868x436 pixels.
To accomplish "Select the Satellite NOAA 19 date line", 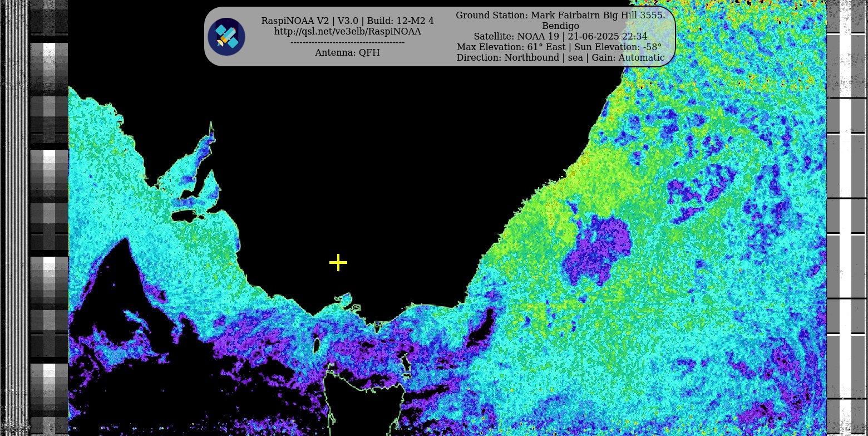I will [x=560, y=36].
